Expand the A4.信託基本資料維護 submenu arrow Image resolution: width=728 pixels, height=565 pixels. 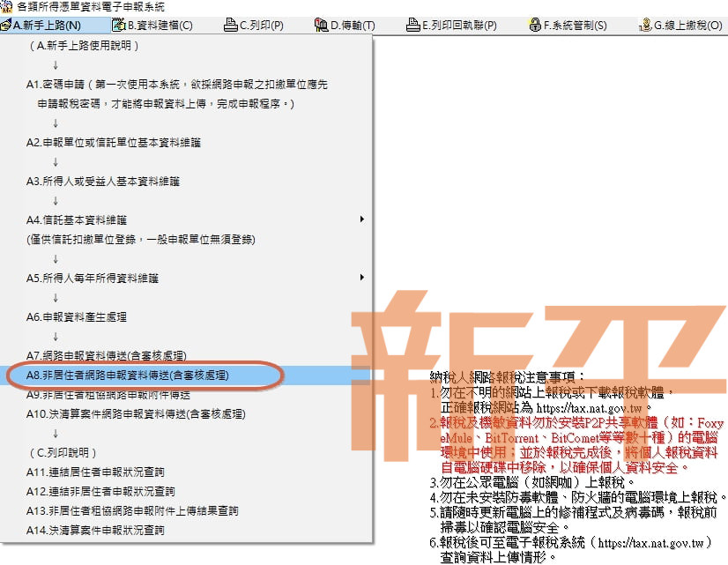[x=362, y=219]
